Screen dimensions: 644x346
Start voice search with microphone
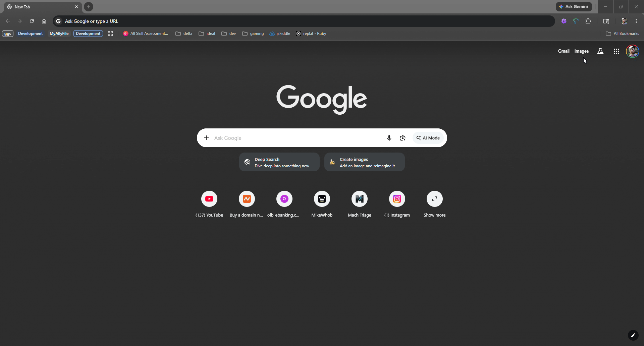click(389, 138)
